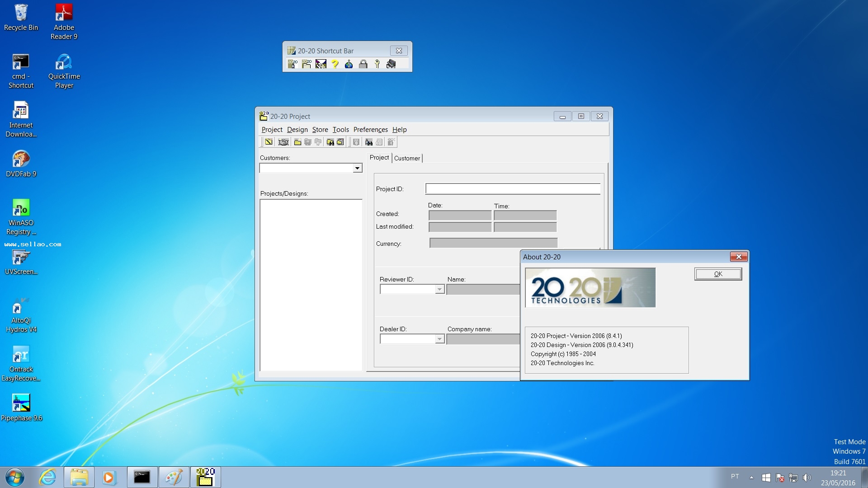
Task: Open 20-20 Project folder icon in Shortcut Bar
Action: pos(307,64)
